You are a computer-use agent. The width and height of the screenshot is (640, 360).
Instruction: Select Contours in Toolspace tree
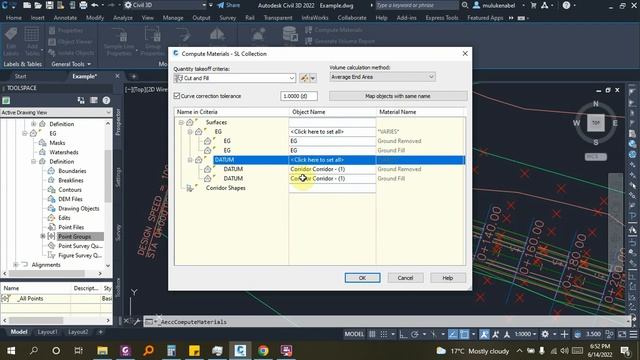tap(70, 190)
